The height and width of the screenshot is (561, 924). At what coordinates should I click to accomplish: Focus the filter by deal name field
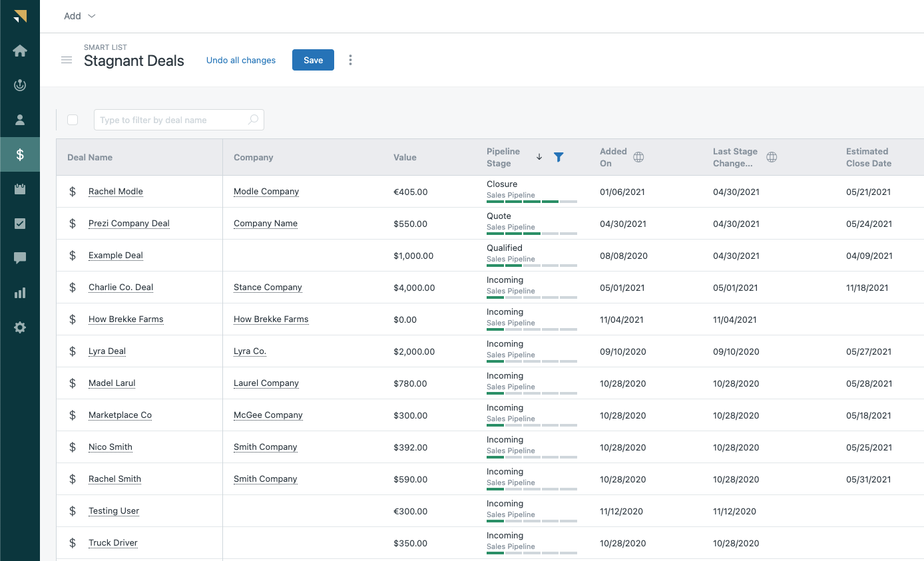click(179, 120)
